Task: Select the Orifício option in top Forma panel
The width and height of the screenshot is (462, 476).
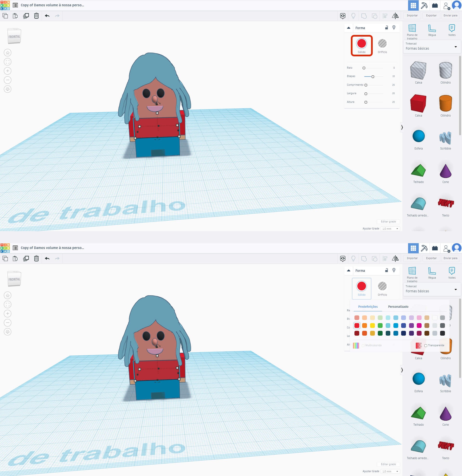Action: click(x=382, y=46)
